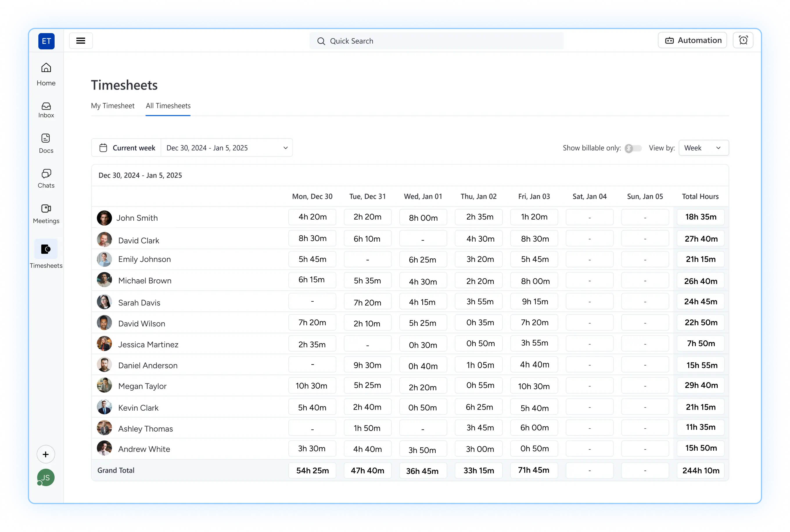Switch to the My Timesheet tab
Image resolution: width=790 pixels, height=532 pixels.
pyautogui.click(x=112, y=106)
